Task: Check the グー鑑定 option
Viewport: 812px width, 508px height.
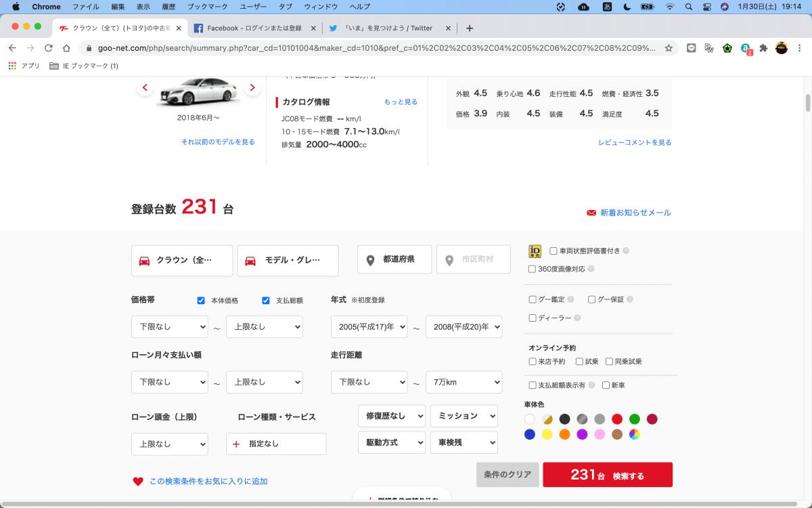Action: coord(533,299)
